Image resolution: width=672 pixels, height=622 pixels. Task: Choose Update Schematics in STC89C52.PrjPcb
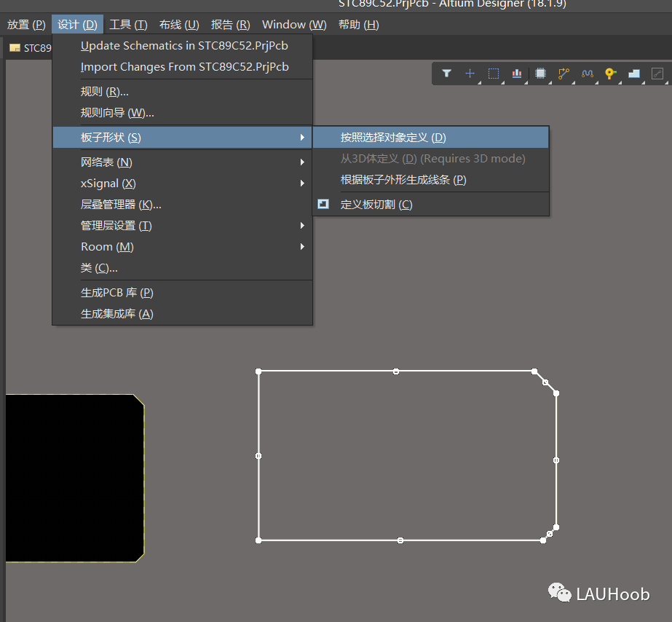[183, 45]
